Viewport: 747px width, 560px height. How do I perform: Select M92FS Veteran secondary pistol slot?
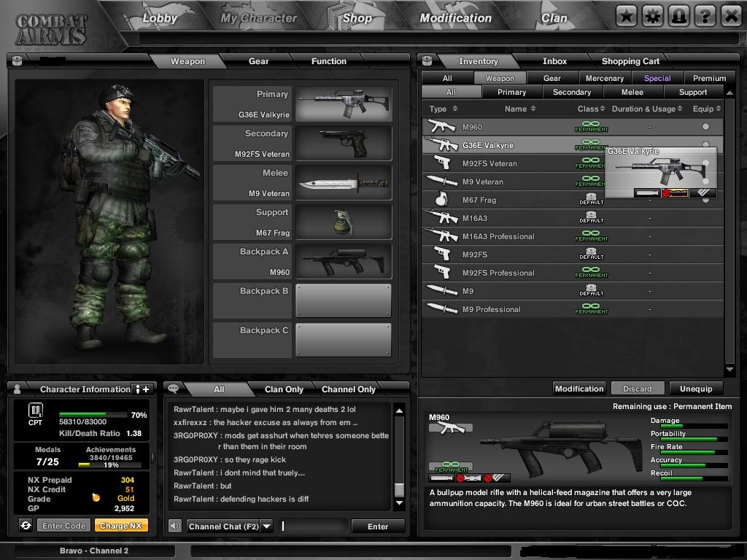(x=344, y=144)
